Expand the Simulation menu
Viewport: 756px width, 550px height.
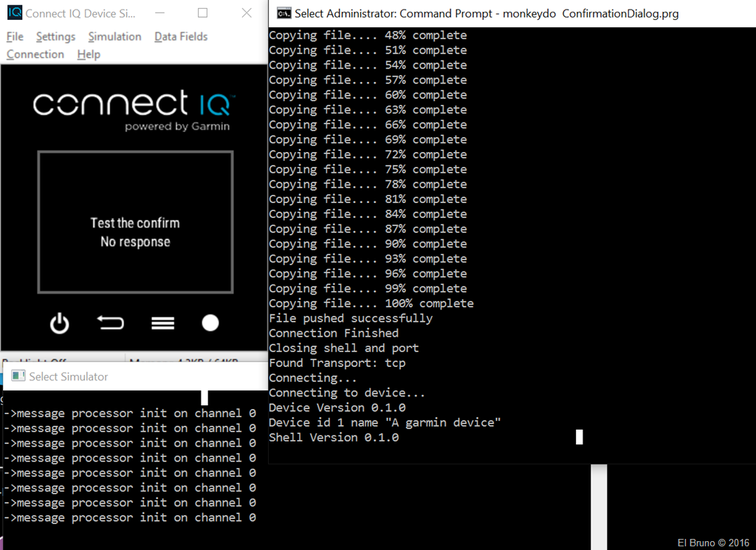[114, 36]
